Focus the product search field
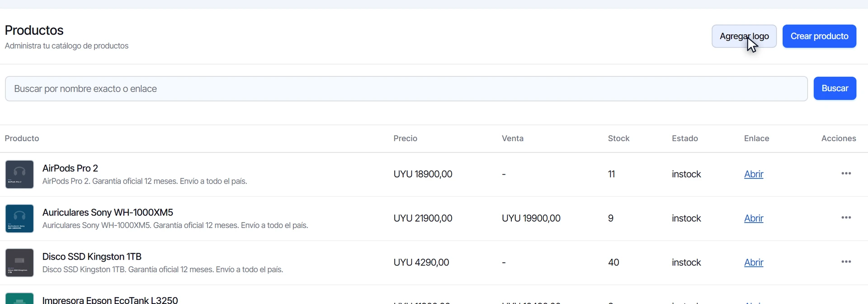This screenshot has width=868, height=304. (x=406, y=89)
